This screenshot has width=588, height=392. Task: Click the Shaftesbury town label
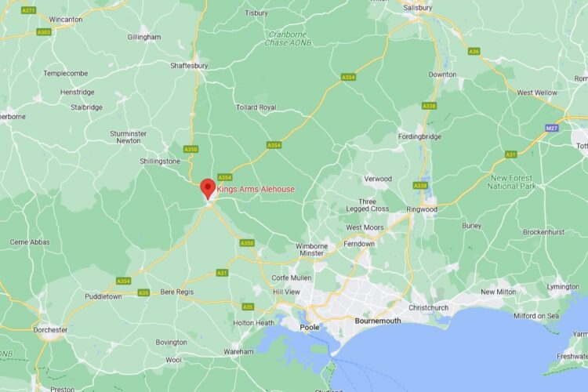click(189, 66)
